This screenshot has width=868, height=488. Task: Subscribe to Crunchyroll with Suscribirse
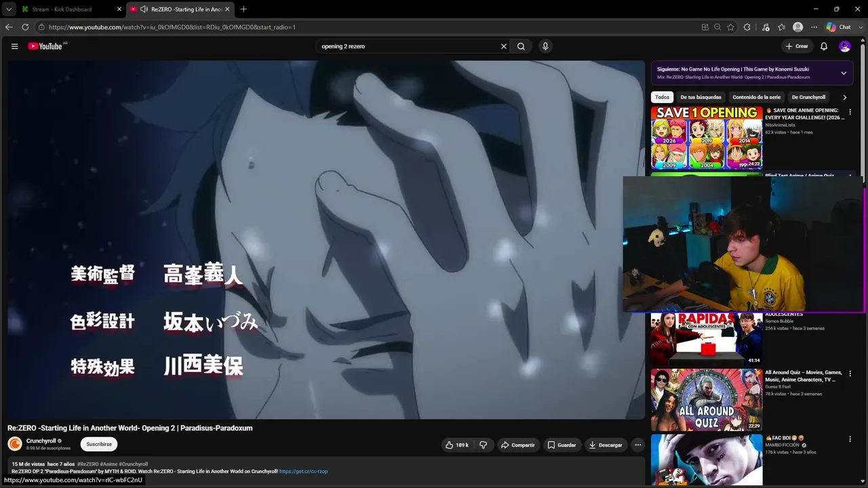coord(99,444)
